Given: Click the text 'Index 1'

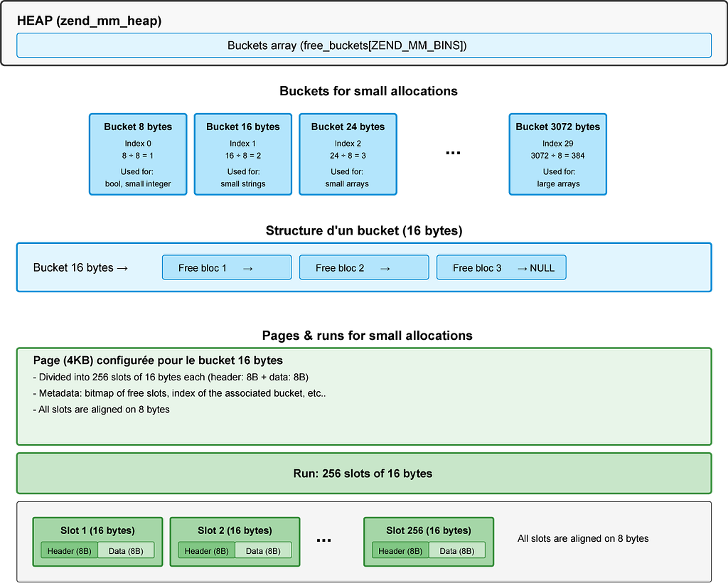Looking at the screenshot, I should pyautogui.click(x=243, y=144).
